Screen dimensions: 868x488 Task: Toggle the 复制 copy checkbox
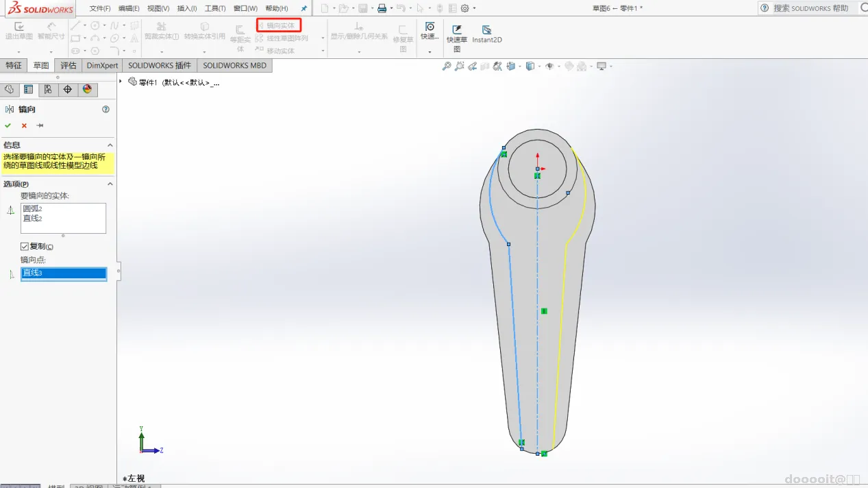click(x=25, y=246)
